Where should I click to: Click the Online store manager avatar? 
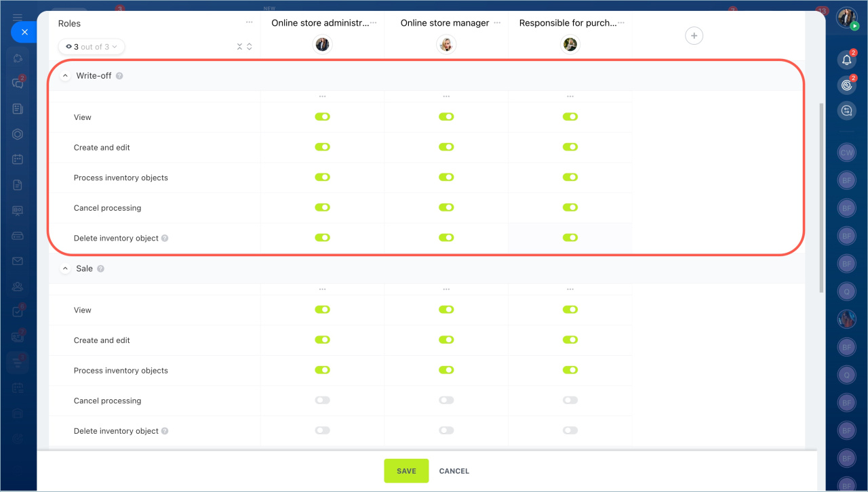click(x=446, y=44)
